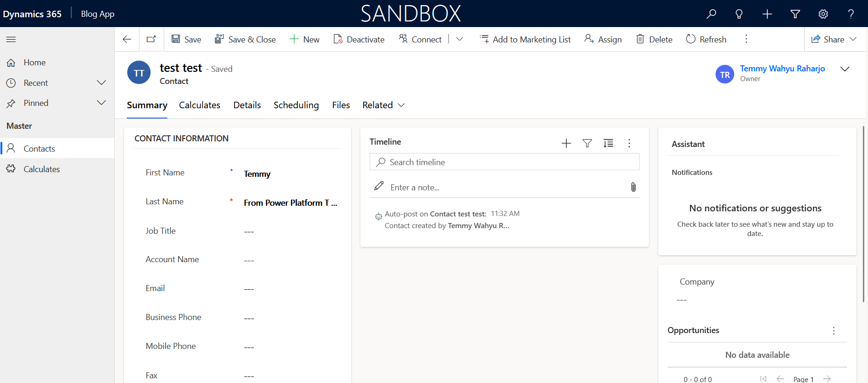This screenshot has height=383, width=868.
Task: Click Save & Close
Action: tap(245, 39)
